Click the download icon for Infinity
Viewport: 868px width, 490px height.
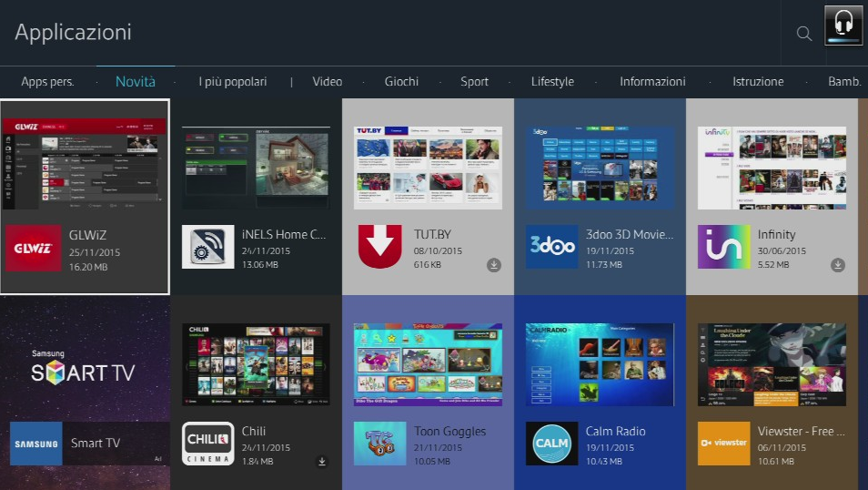coord(838,265)
